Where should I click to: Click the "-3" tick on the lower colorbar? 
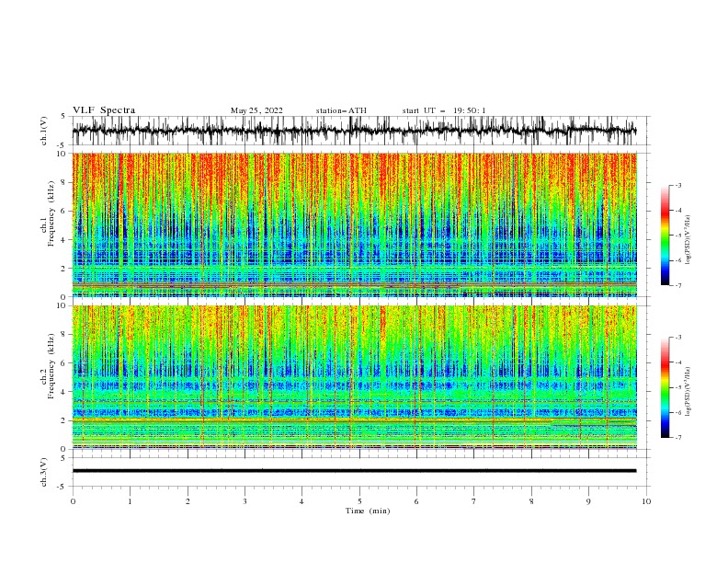click(x=678, y=338)
